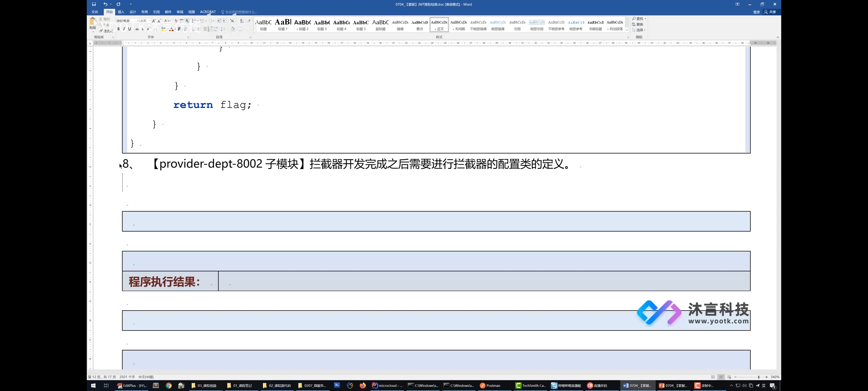Screen dimensions: 868x391
Task: Toggle Italic formatting
Action: [124, 29]
